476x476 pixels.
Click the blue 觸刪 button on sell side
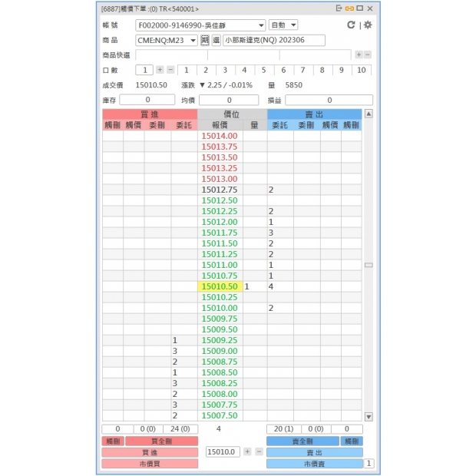coord(352,441)
